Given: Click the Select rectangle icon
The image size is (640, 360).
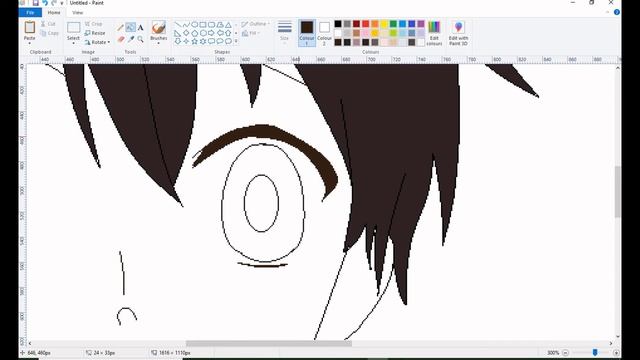Looking at the screenshot, I should (73, 28).
